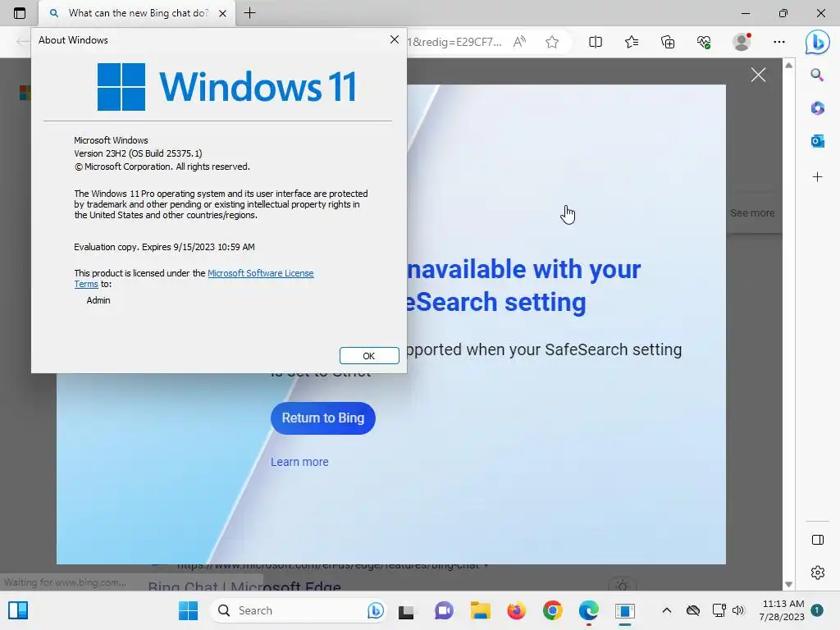
Task: Open volume tray icon
Action: (x=738, y=610)
